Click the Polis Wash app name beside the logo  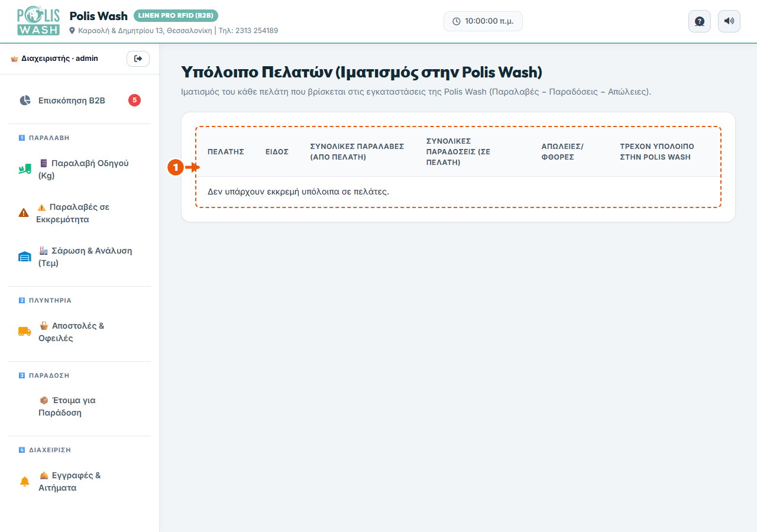99,16
